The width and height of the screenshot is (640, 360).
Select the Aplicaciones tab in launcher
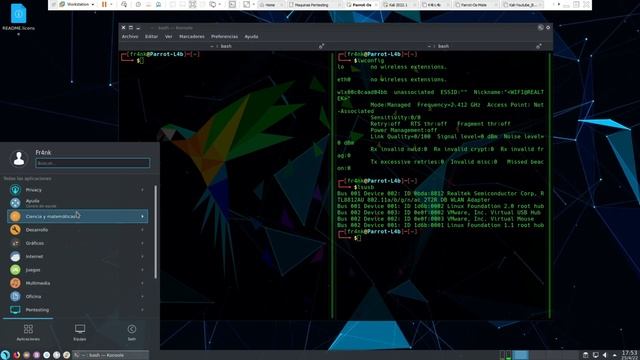[28, 332]
